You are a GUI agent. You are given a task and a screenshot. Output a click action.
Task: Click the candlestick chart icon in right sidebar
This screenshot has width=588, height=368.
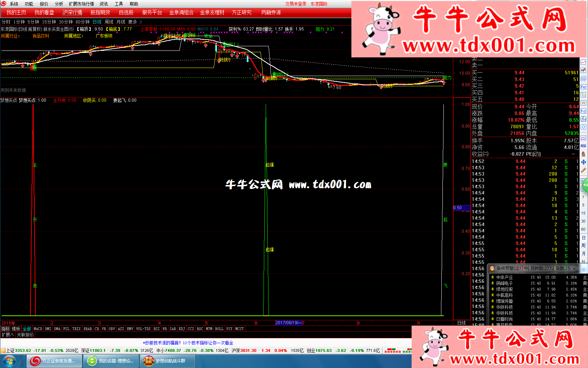tap(583, 70)
